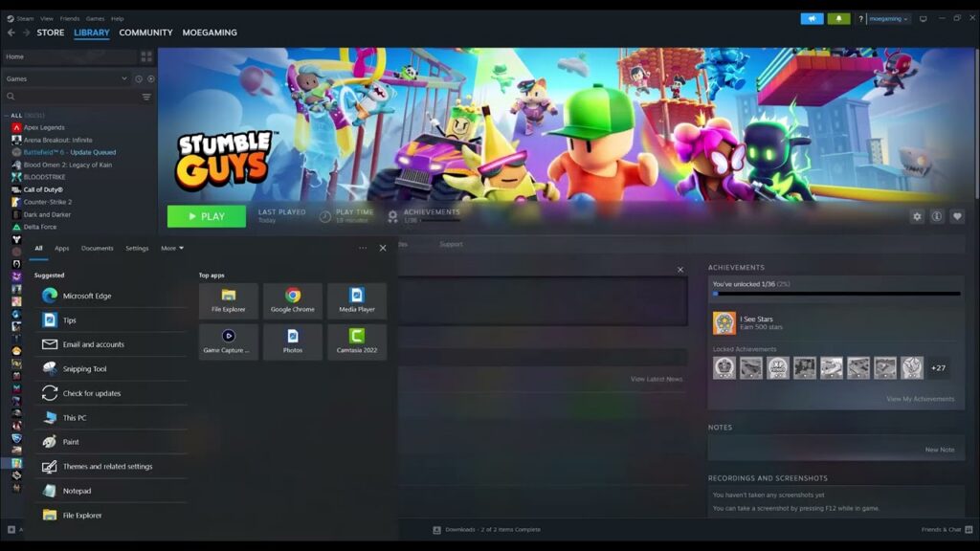Click New Note in Notes section
This screenshot has width=980, height=551.
[x=940, y=450]
